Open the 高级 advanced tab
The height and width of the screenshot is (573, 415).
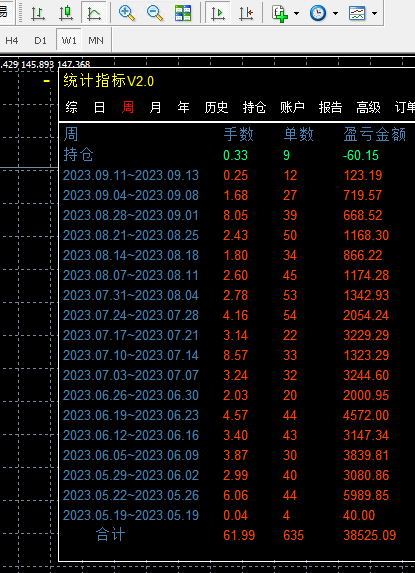368,107
